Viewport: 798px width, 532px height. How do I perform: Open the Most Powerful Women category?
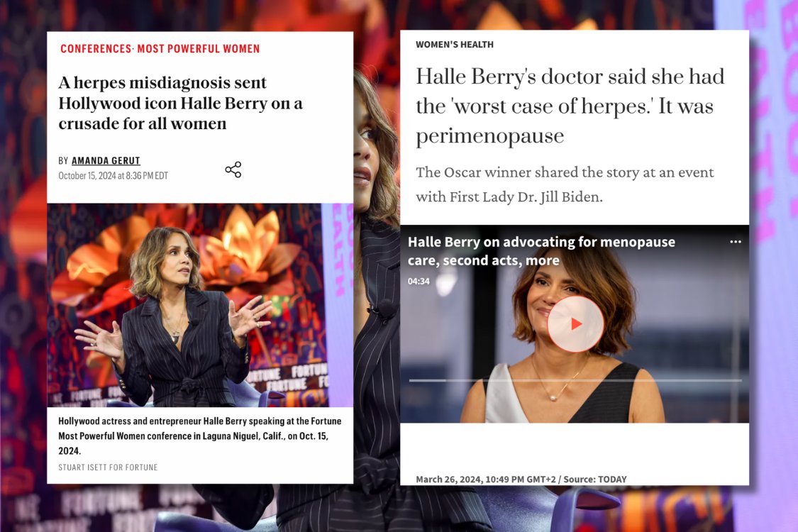tap(199, 48)
